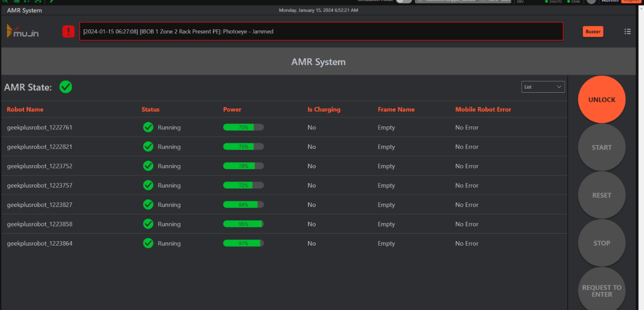Click the 95% power bar
The width and height of the screenshot is (644, 310).
243,224
